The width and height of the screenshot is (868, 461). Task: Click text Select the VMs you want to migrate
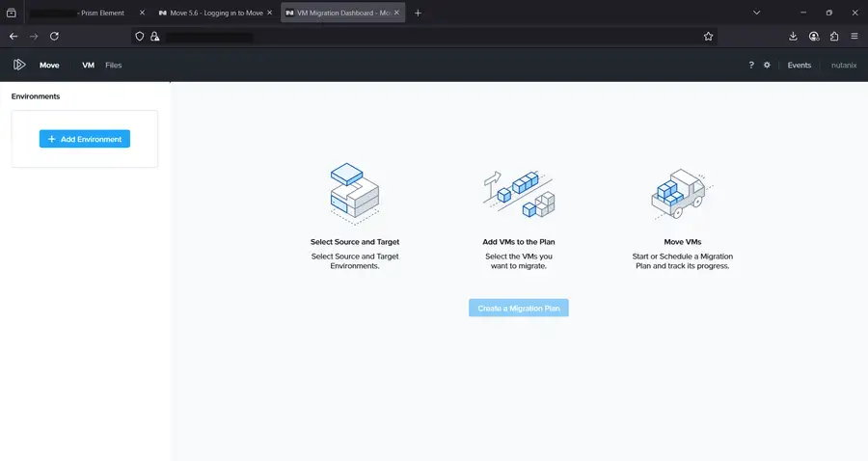pos(519,261)
